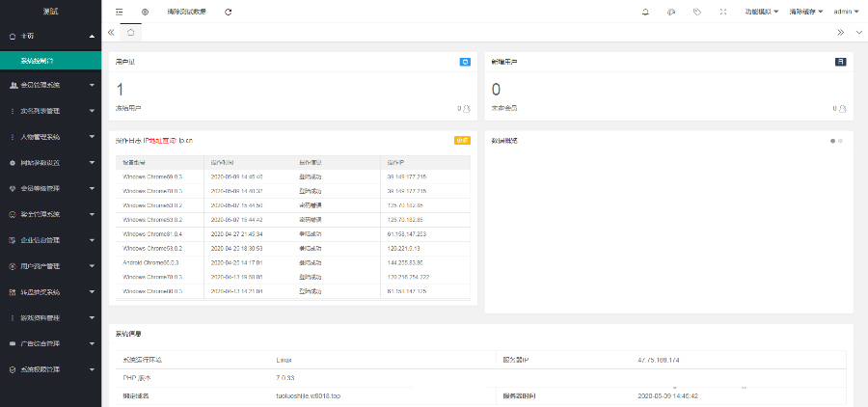Click the refresh icon in top toolbar
This screenshot has height=407, width=868.
click(228, 12)
